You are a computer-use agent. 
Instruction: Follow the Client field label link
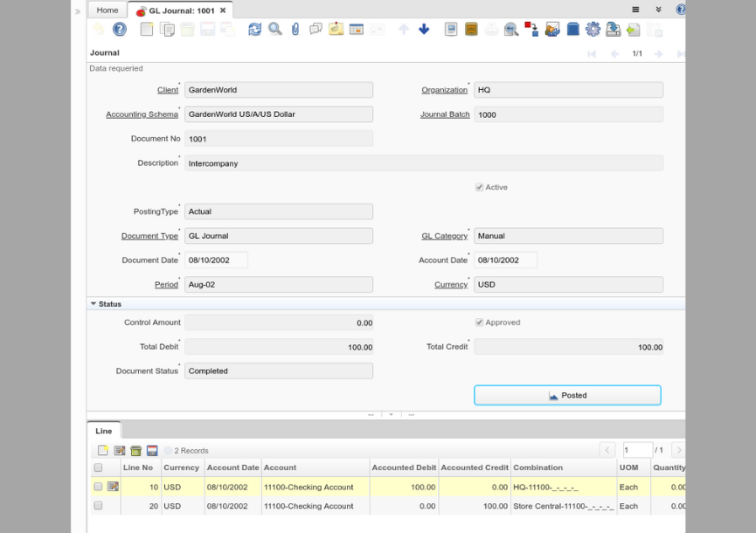(x=168, y=90)
